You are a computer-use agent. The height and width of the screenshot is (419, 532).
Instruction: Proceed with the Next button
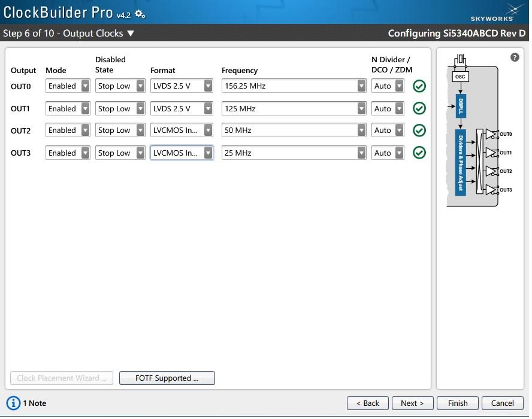pos(412,403)
